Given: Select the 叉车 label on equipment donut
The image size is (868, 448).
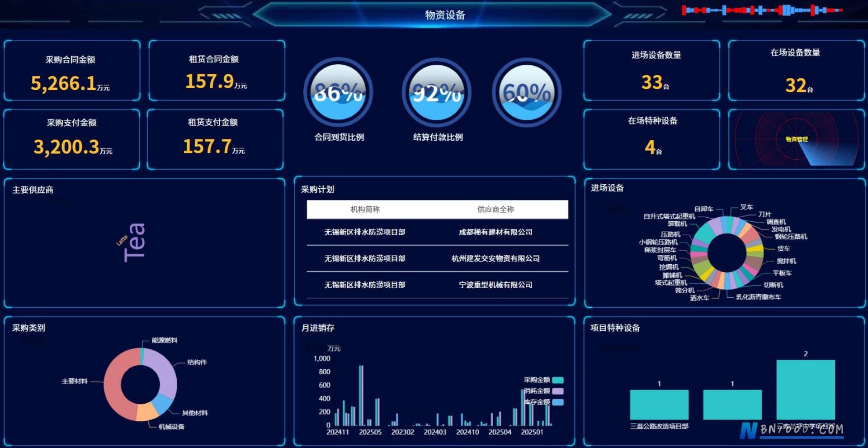Looking at the screenshot, I should [x=746, y=207].
